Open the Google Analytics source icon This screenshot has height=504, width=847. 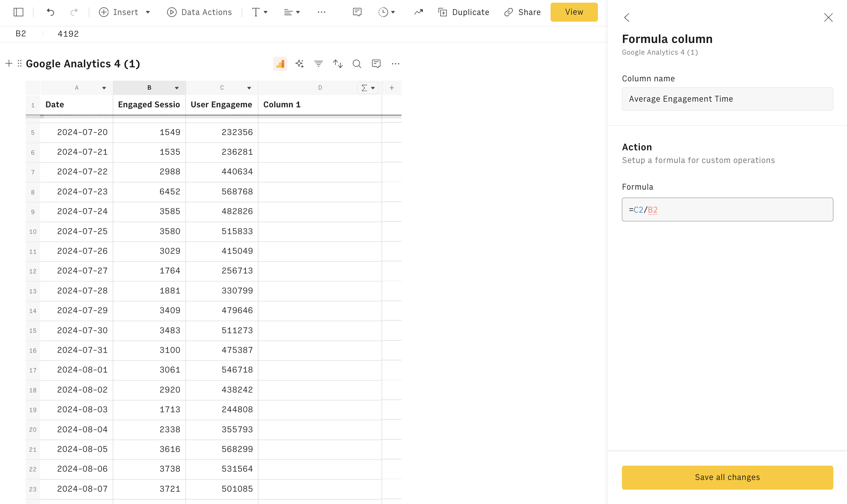(x=280, y=64)
